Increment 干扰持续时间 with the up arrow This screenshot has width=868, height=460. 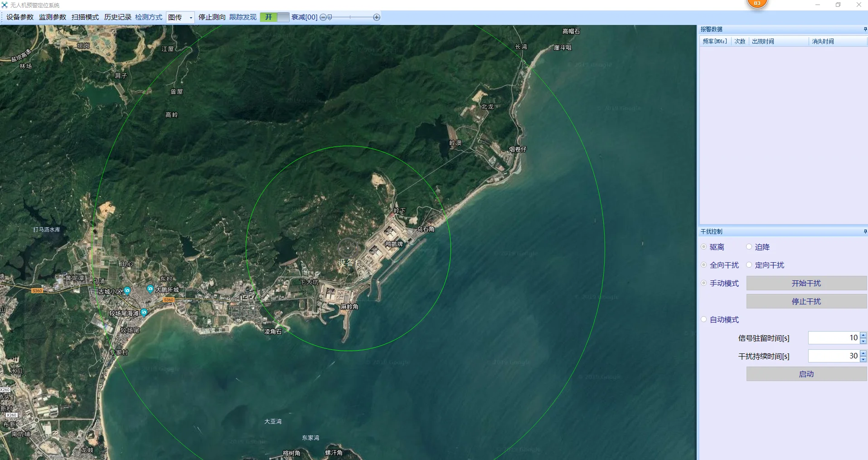click(x=863, y=353)
